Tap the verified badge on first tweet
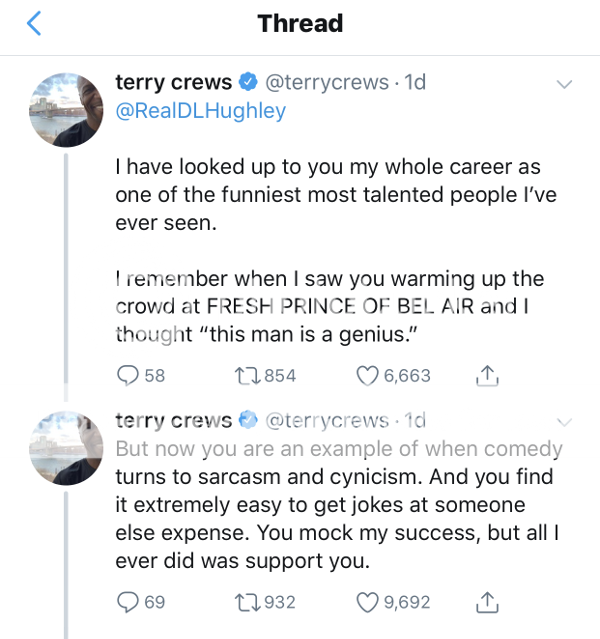 [x=250, y=83]
